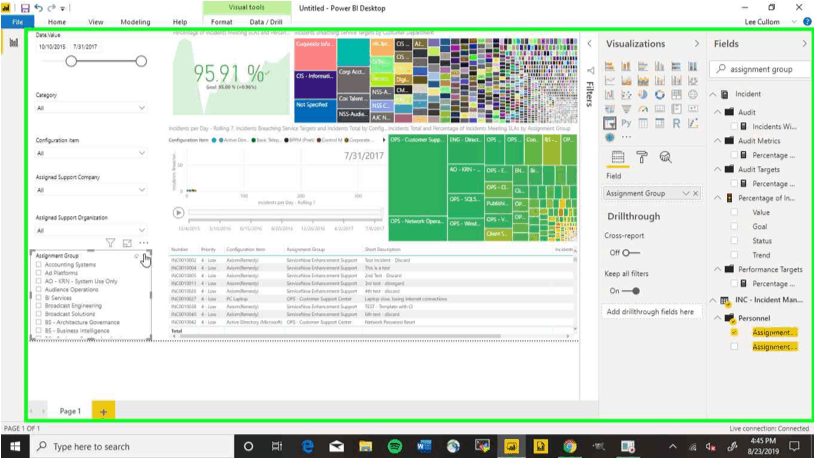The height and width of the screenshot is (459, 815).
Task: Open the Analytics magnifier tab
Action: click(x=665, y=157)
